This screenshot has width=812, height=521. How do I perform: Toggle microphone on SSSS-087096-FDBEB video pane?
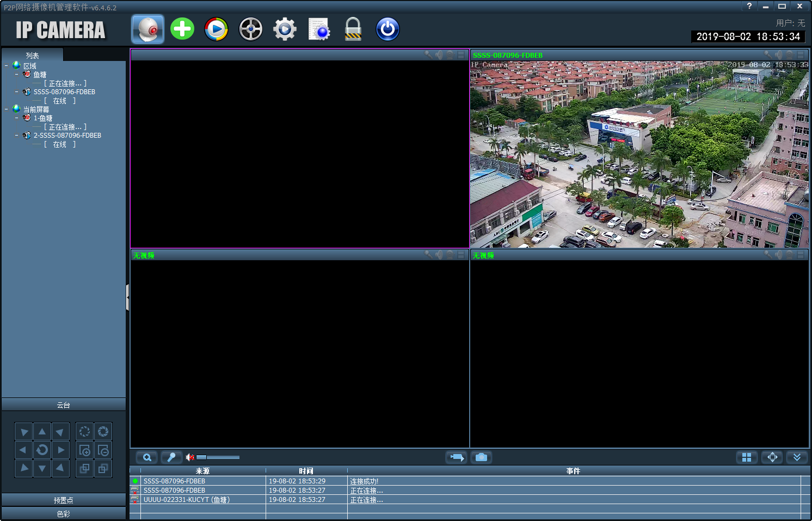[768, 55]
